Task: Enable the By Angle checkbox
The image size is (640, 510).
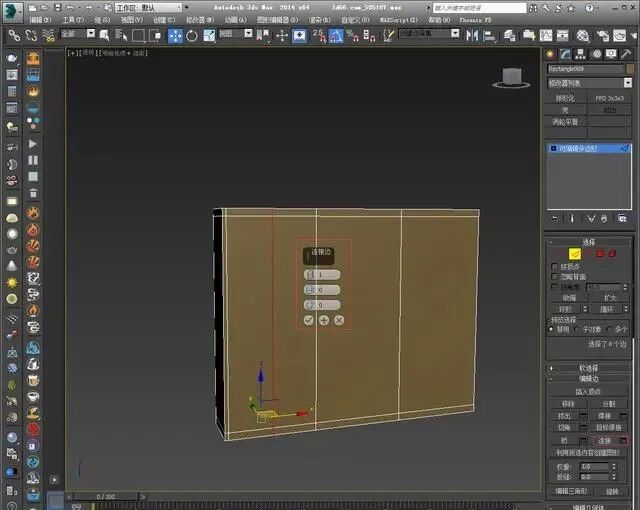Action: click(554, 287)
